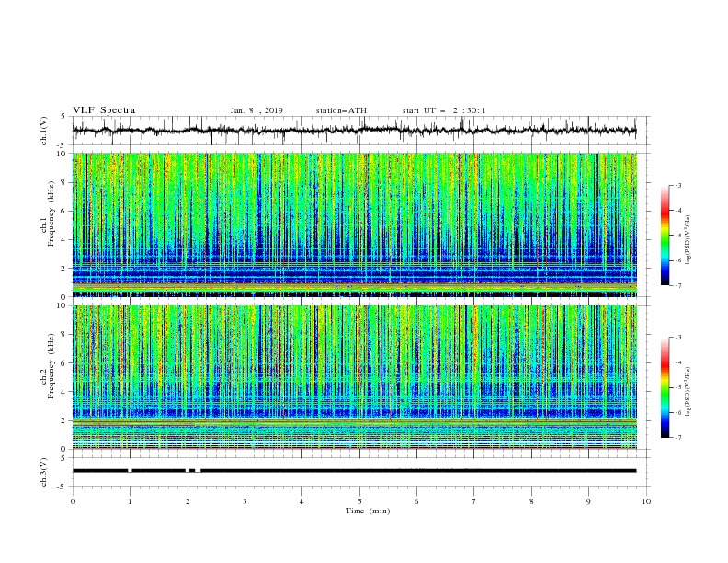Click the "VLF Spectra" title text
This screenshot has width=728, height=563.
pos(104,110)
